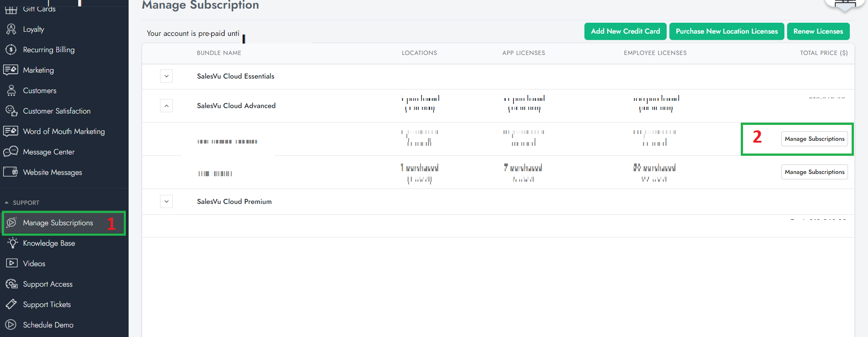Click the Word of Mouth Marketing icon
The width and height of the screenshot is (868, 337).
coord(11,131)
